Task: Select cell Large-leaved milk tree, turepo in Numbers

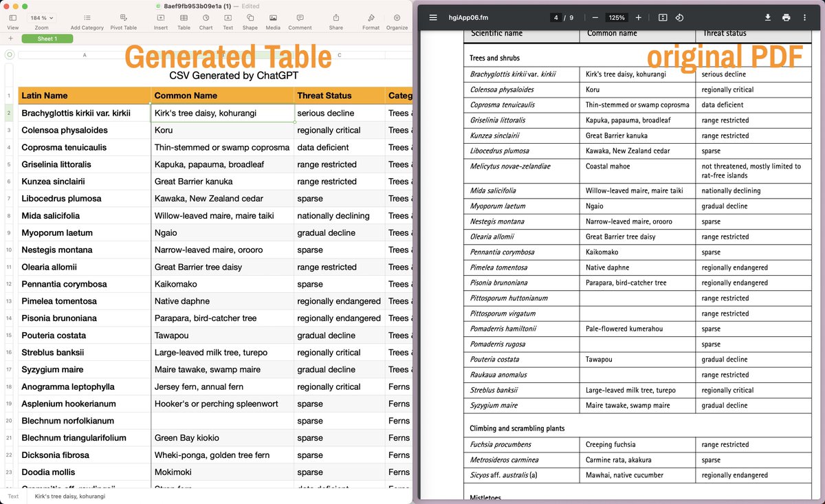Action: (223, 352)
